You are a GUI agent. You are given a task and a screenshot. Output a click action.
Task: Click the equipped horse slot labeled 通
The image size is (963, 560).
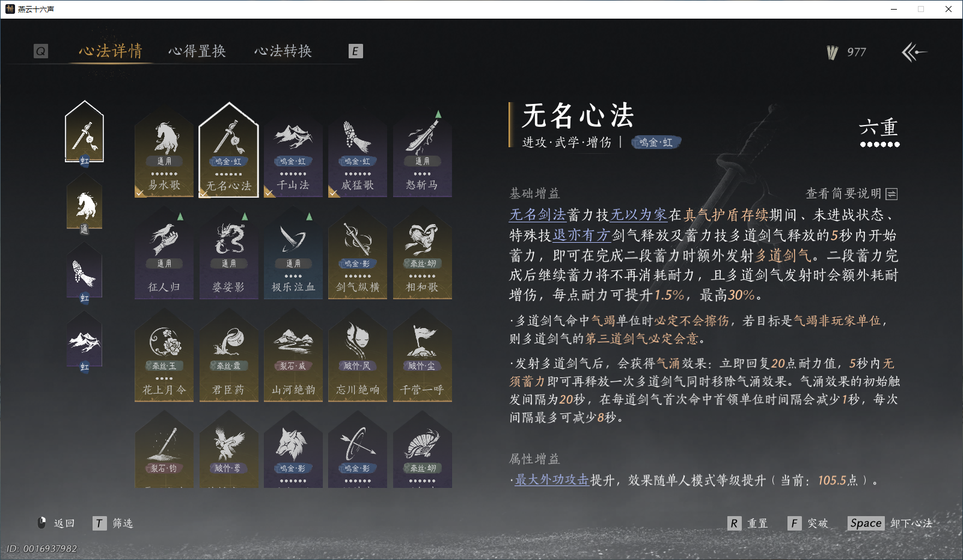[85, 204]
